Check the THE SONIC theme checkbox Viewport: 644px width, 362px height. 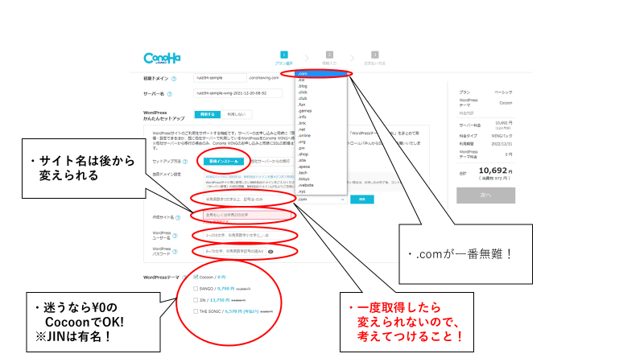point(196,311)
